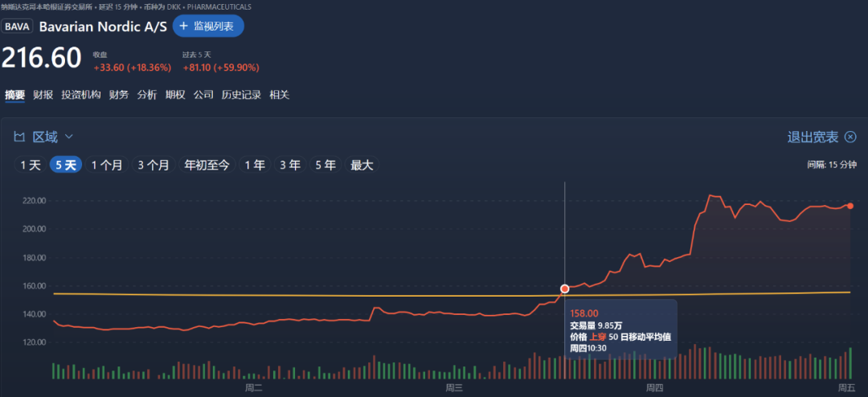Click the area chart icon beside 区域
Viewport: 868px width, 397px height.
[19, 137]
